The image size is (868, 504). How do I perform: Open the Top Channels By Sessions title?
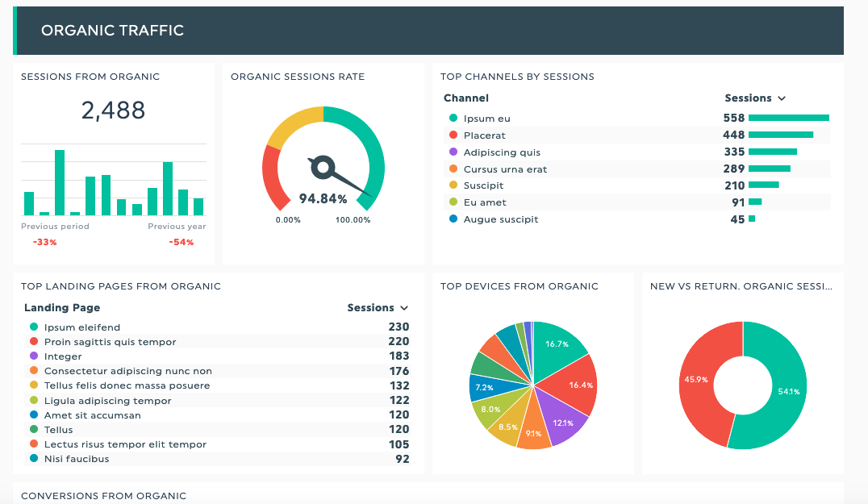click(517, 77)
